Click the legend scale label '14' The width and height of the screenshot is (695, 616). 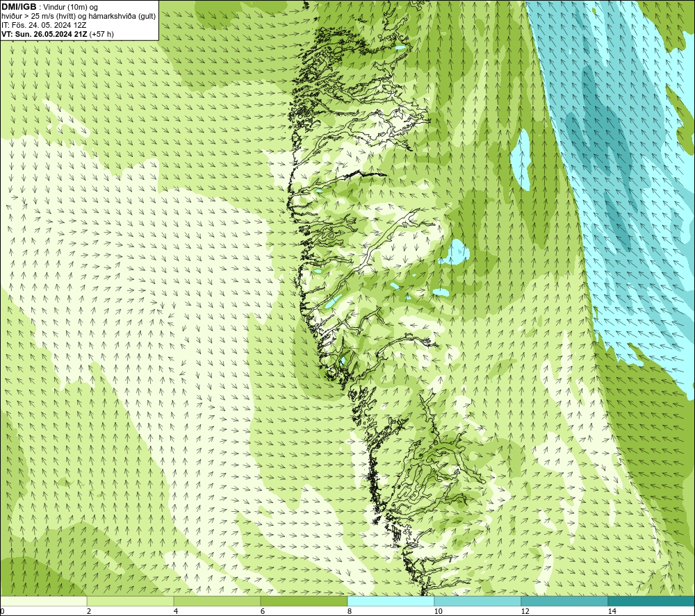(612, 611)
